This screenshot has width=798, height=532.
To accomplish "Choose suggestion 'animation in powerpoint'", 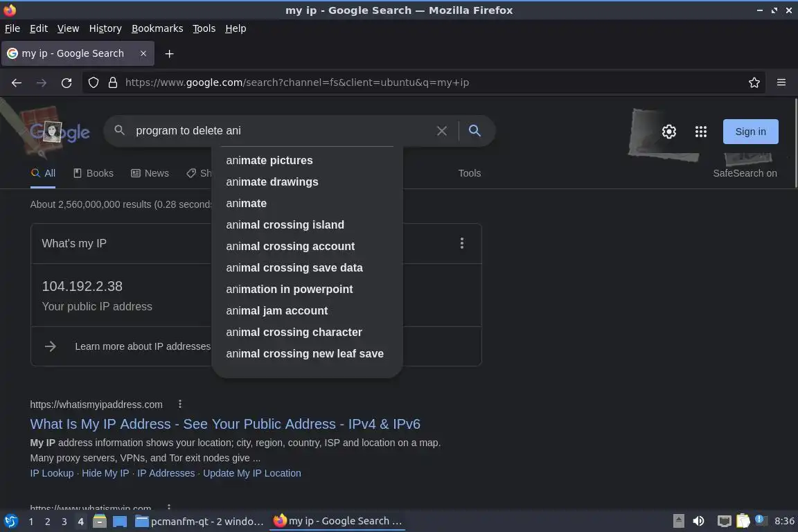I will click(x=307, y=289).
